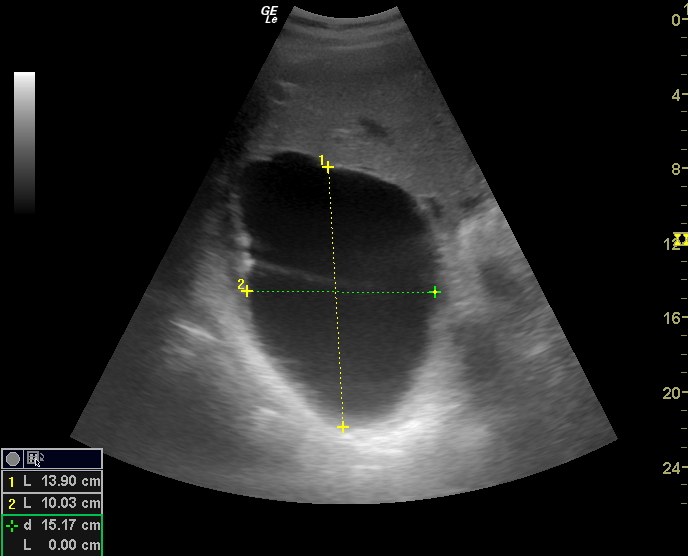Click the GE logo at top of image
Viewport: 688px width, 556px height.
[x=269, y=14]
